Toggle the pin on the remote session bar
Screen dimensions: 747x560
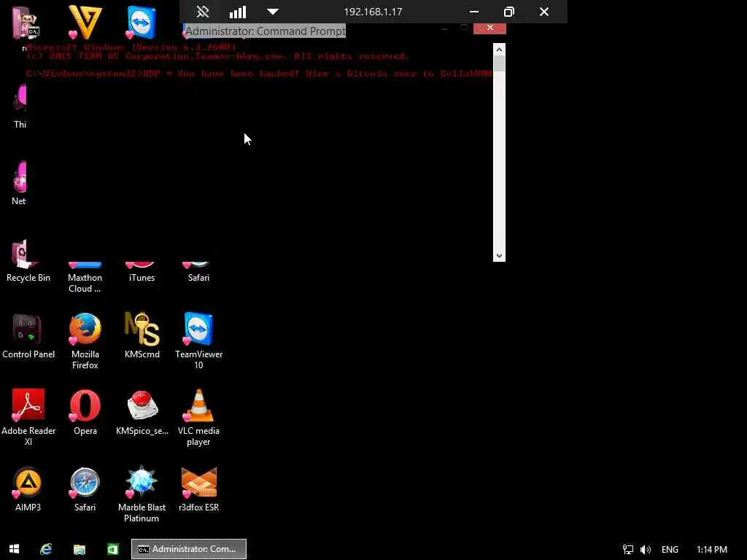click(x=203, y=12)
